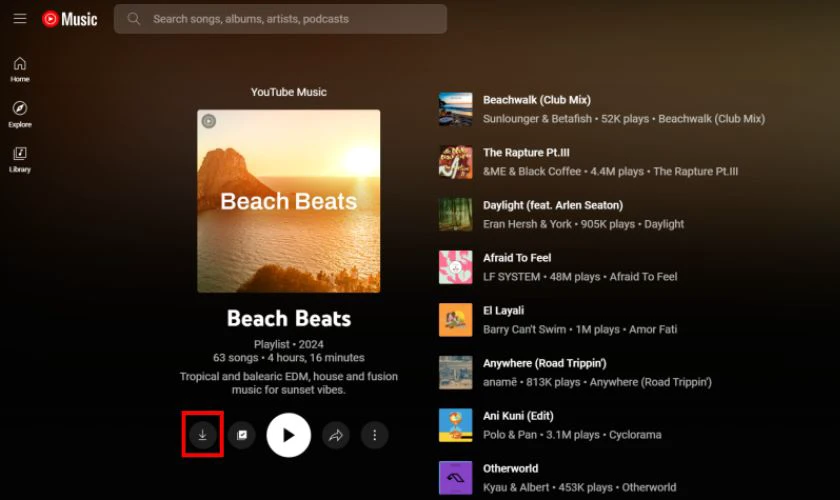Viewport: 840px width, 500px height.
Task: Click the search magnifier icon
Action: click(x=133, y=19)
